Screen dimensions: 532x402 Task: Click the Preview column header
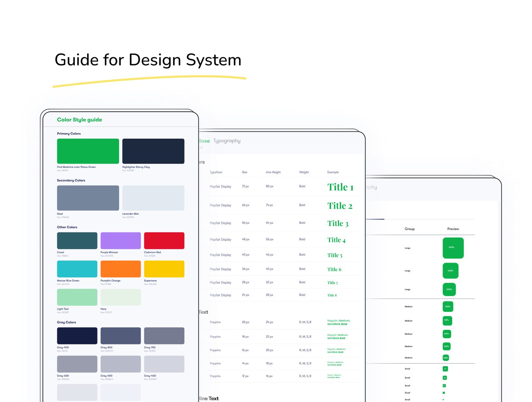453,229
